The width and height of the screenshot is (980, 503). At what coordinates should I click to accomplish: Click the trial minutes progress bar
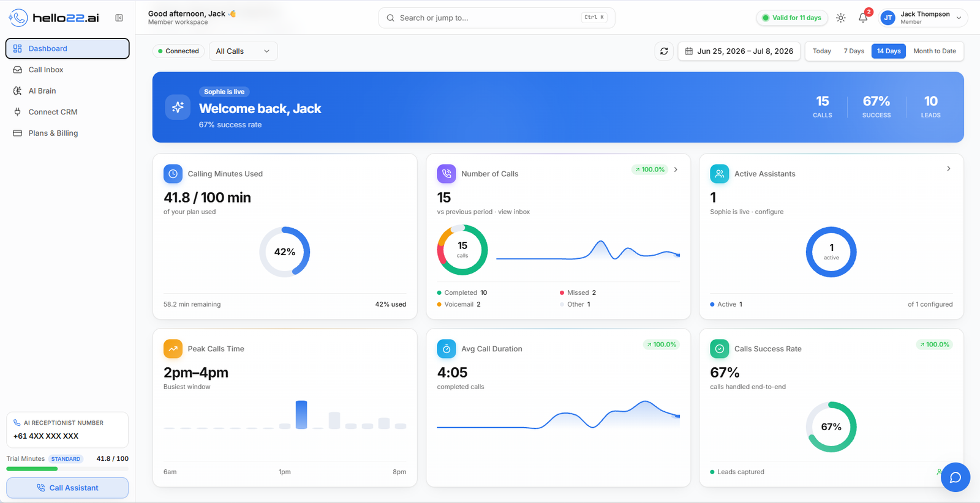[67, 469]
